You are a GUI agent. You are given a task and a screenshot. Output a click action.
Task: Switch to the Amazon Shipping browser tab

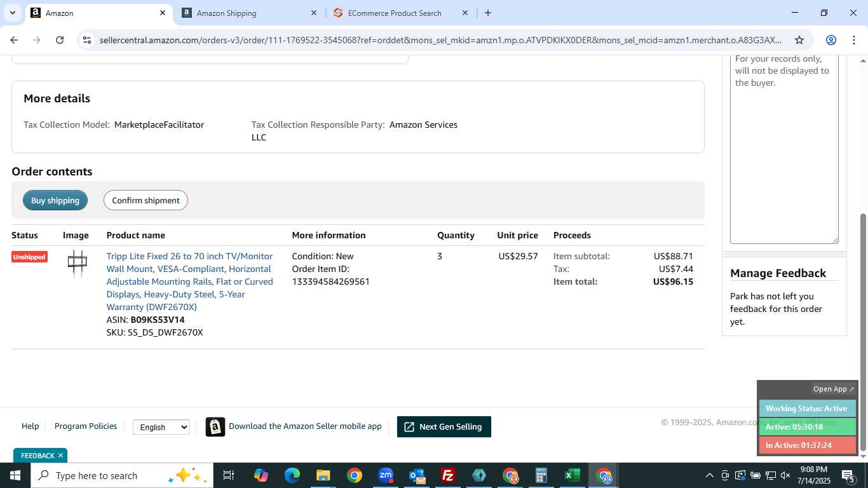[249, 13]
